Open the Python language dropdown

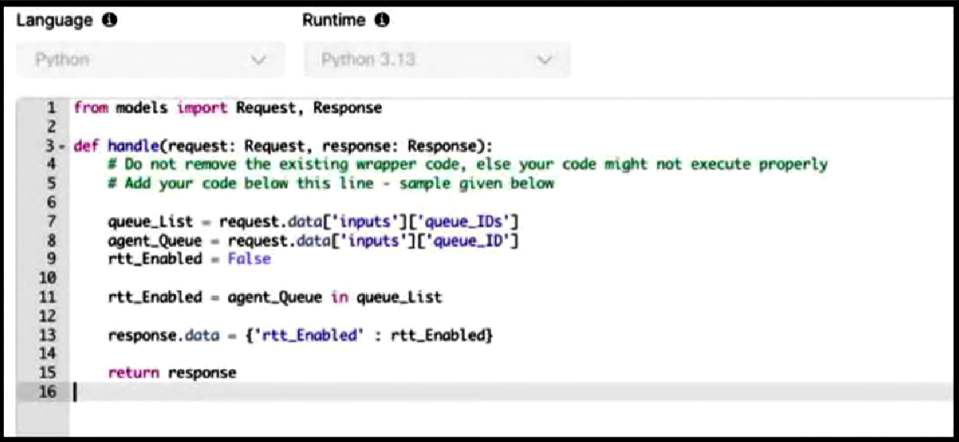(150, 60)
